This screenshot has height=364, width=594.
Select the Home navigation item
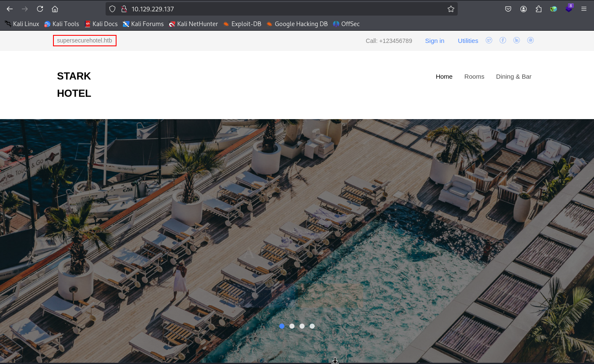pos(444,77)
